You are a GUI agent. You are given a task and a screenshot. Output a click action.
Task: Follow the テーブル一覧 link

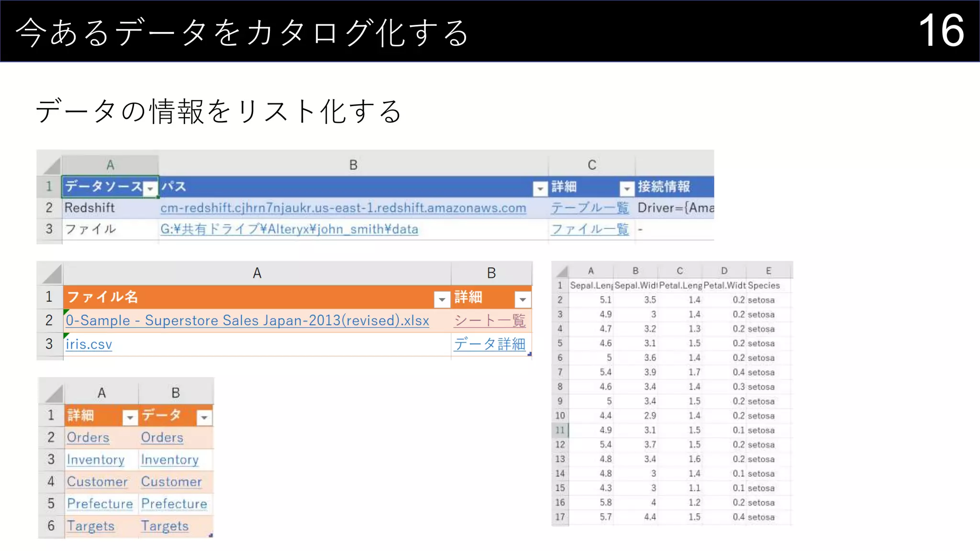point(590,208)
